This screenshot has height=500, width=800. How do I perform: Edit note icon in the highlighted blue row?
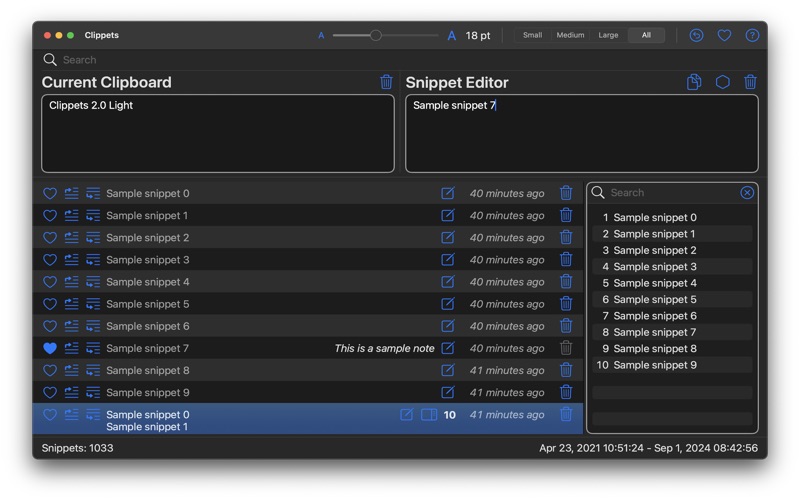pyautogui.click(x=407, y=414)
